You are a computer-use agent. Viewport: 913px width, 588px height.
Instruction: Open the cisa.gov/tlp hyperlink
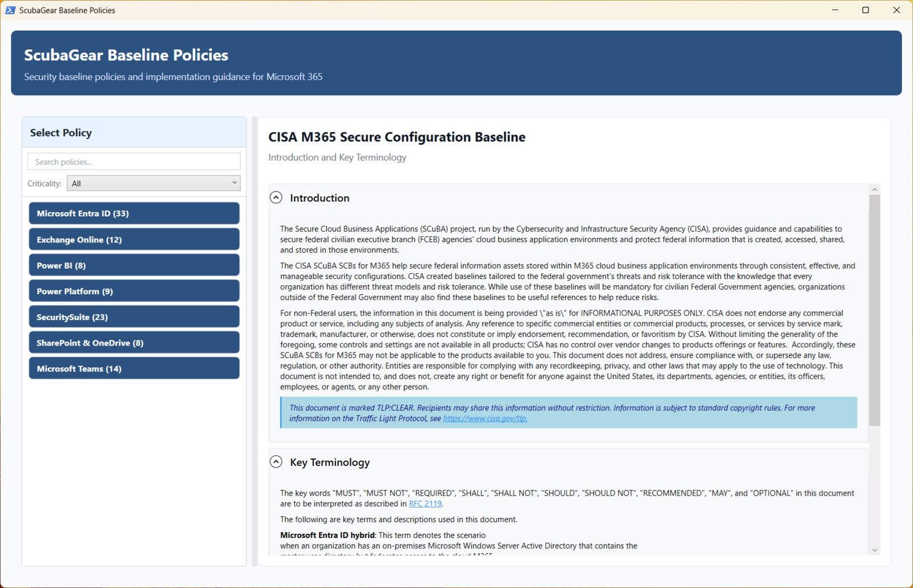[485, 419]
